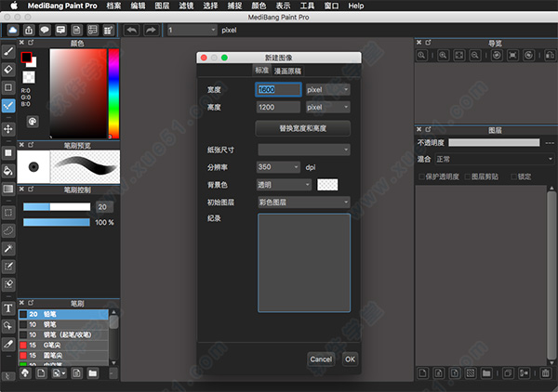Select the Eraser tool

8,70
